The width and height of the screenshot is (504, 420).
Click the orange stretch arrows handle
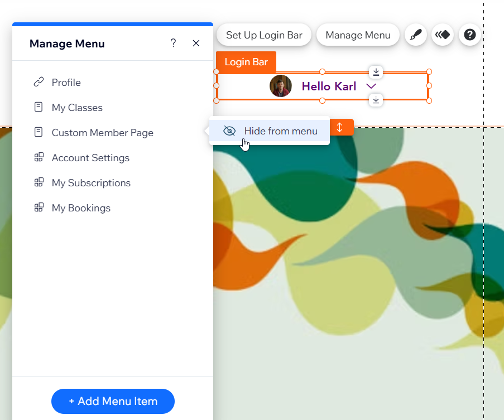(340, 127)
